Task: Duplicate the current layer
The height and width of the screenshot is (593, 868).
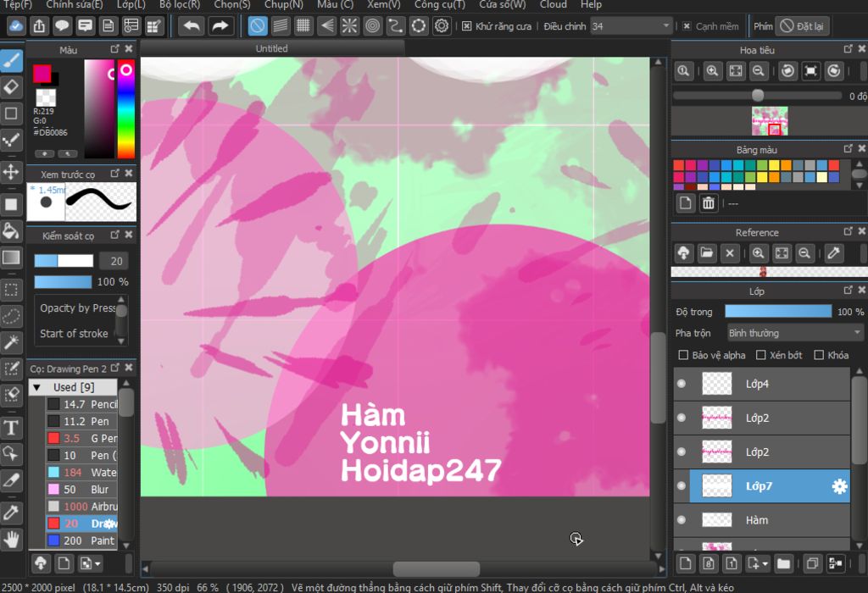Action: 812,563
